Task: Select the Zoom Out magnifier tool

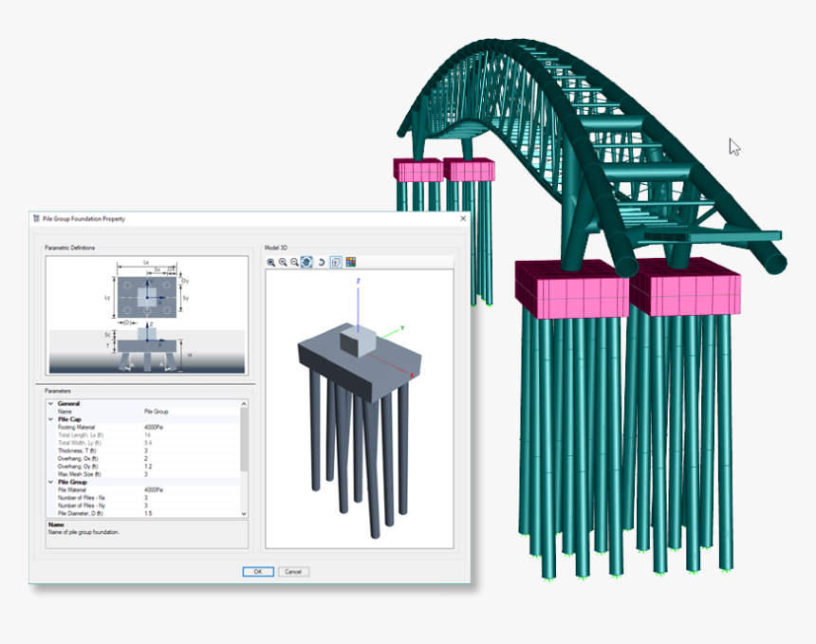Action: coord(293,262)
